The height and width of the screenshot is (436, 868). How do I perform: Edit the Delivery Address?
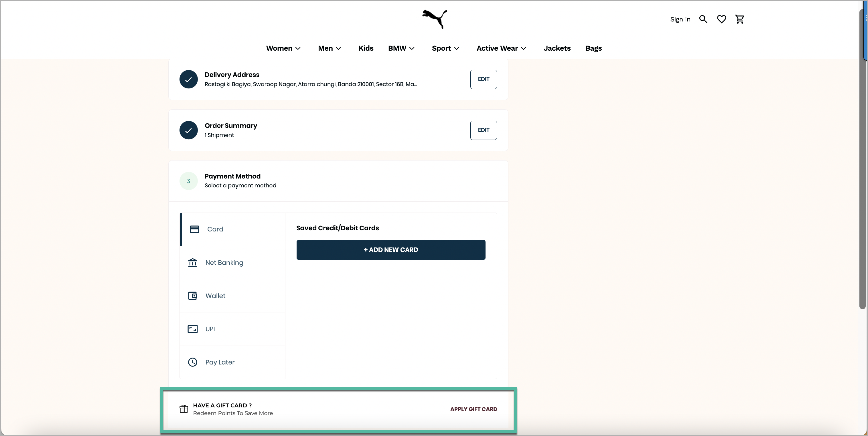(x=483, y=80)
